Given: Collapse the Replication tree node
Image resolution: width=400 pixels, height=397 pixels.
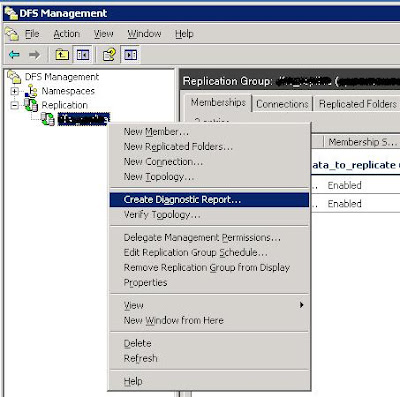Looking at the screenshot, I should click(14, 105).
